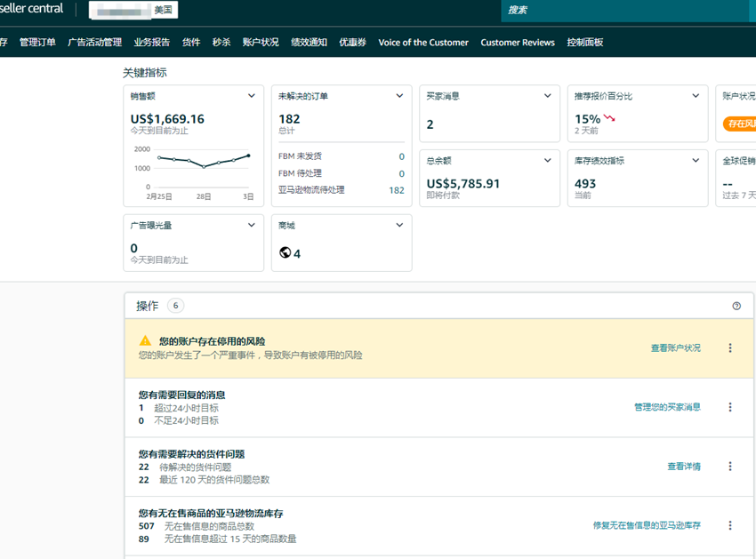The height and width of the screenshot is (559, 756).
Task: Open the help icon in 操作 panel
Action: click(736, 306)
